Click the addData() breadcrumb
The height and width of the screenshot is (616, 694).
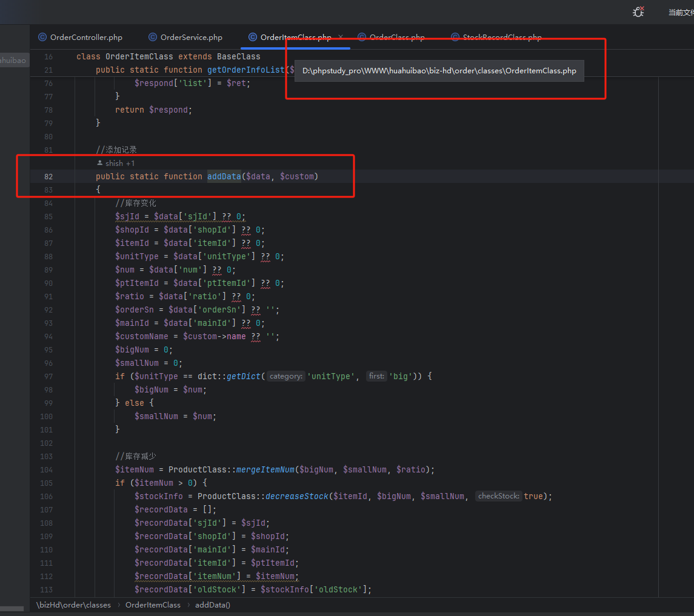coord(213,604)
